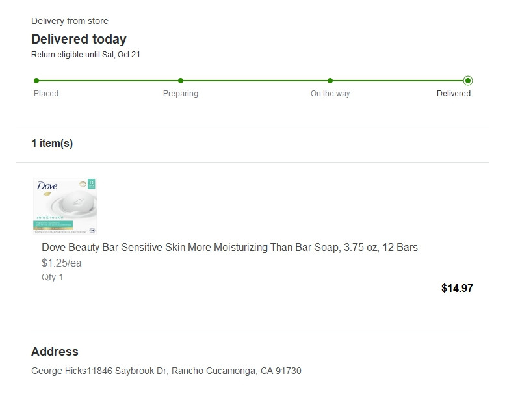
Task: Click the Preparing step dot on tracker
Action: (181, 81)
